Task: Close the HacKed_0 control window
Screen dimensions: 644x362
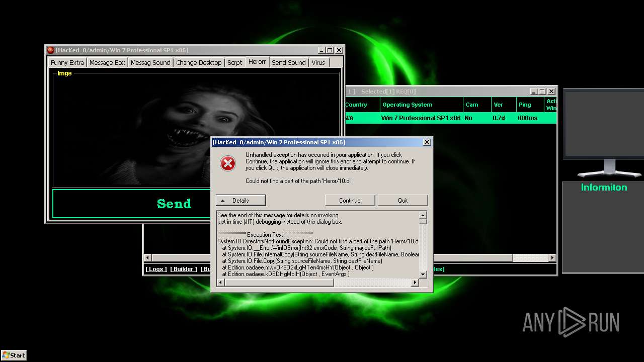Action: (x=339, y=50)
